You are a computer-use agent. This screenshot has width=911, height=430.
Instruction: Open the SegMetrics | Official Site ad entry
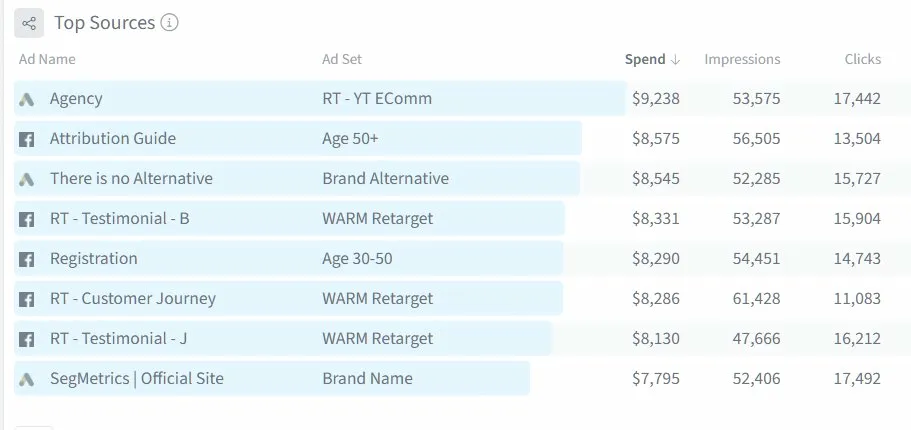[137, 379]
